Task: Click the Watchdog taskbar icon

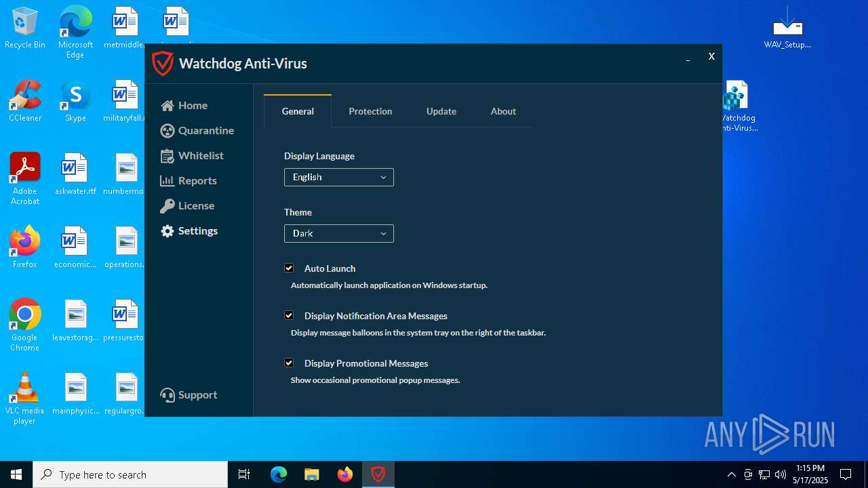Action: (x=378, y=474)
